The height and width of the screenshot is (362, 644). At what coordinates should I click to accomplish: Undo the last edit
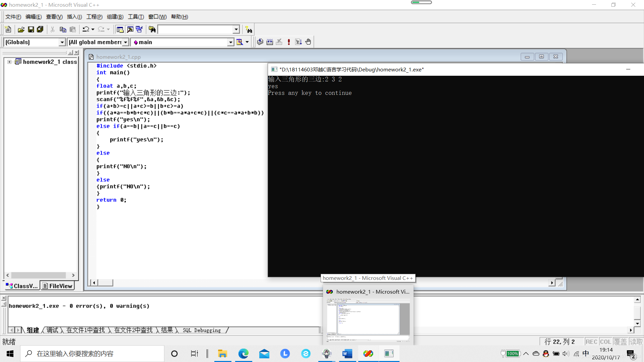pos(86,29)
